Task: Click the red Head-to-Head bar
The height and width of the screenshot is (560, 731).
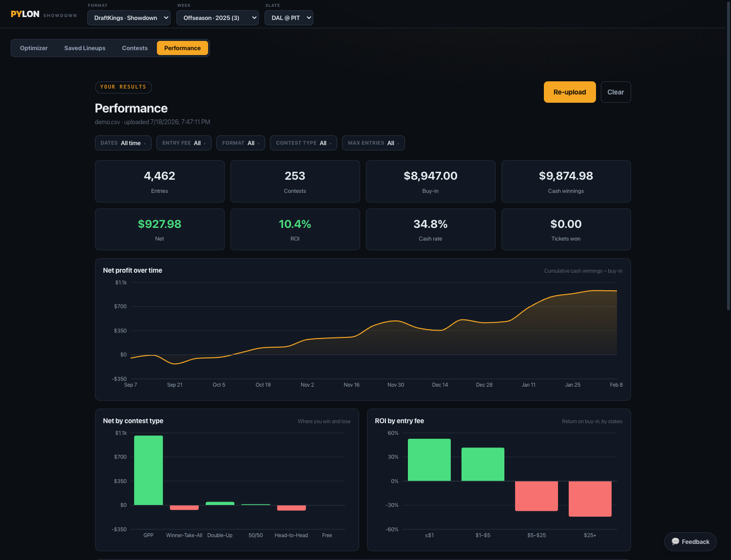Action: coord(291,508)
